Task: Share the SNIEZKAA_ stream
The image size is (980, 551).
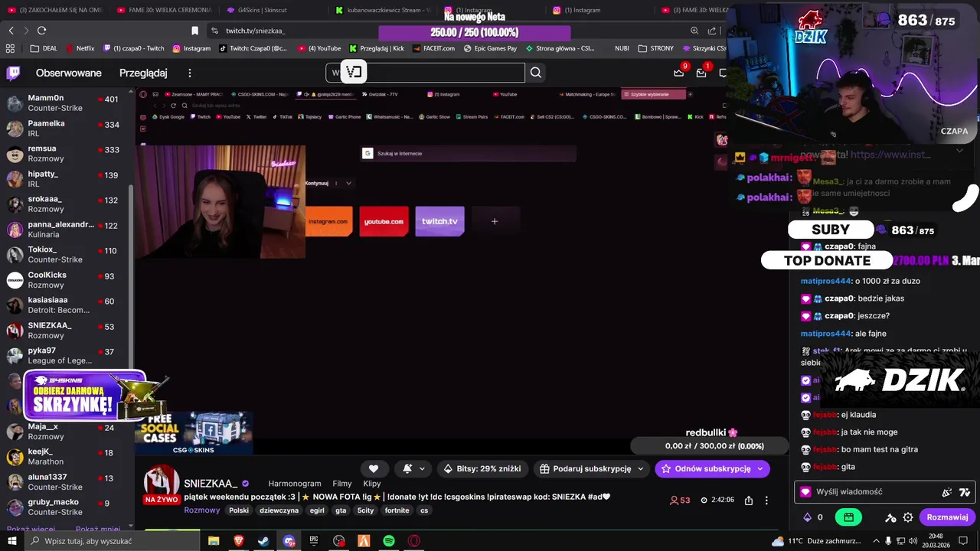Action: click(749, 500)
